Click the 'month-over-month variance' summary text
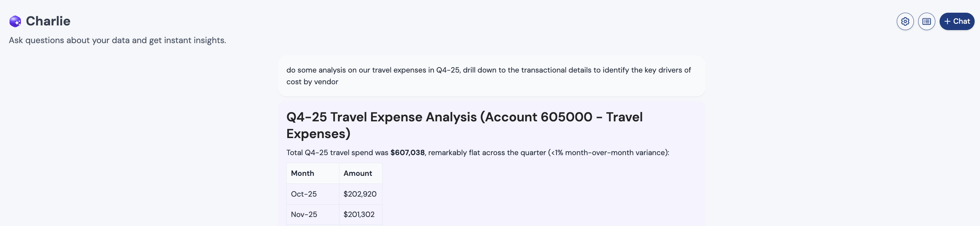Viewport: 980px width, 226px height. click(x=615, y=152)
